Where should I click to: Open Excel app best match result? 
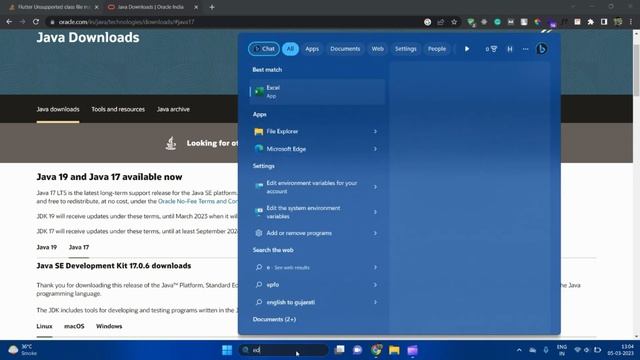point(317,91)
